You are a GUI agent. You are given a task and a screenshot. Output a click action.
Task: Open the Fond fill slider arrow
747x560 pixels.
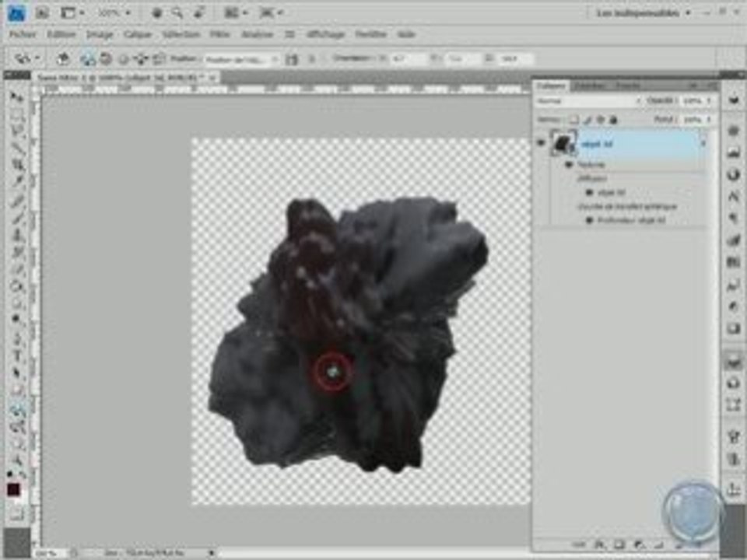click(x=709, y=120)
